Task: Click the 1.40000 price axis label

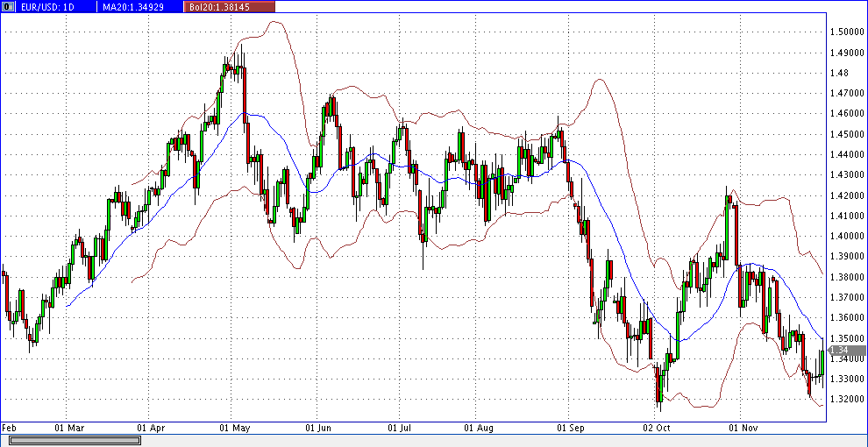Action: tap(847, 237)
